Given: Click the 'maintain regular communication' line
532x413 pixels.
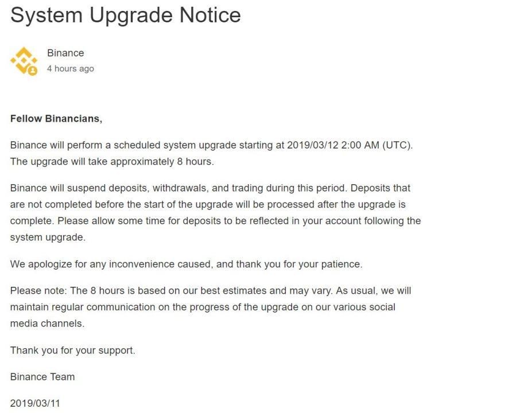Looking at the screenshot, I should [203, 307].
